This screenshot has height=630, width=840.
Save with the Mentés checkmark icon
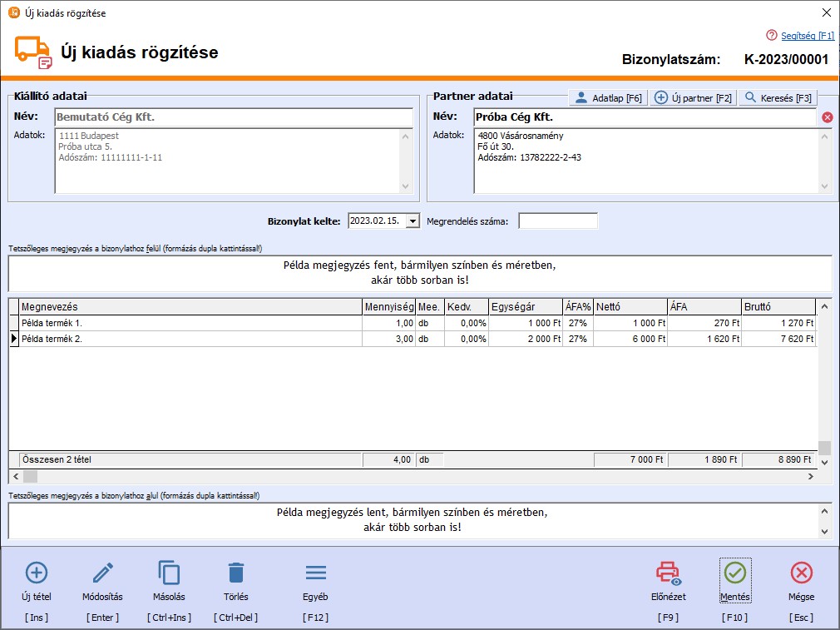[x=735, y=573]
